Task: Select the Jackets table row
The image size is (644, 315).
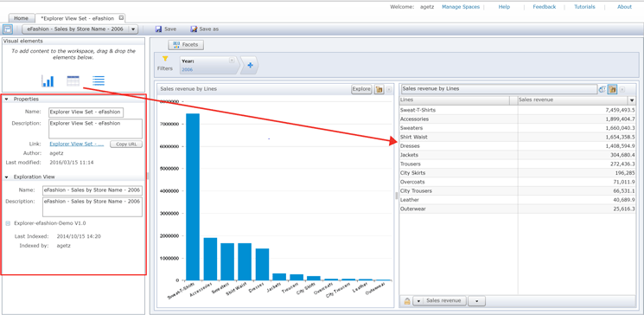Action: (518, 155)
